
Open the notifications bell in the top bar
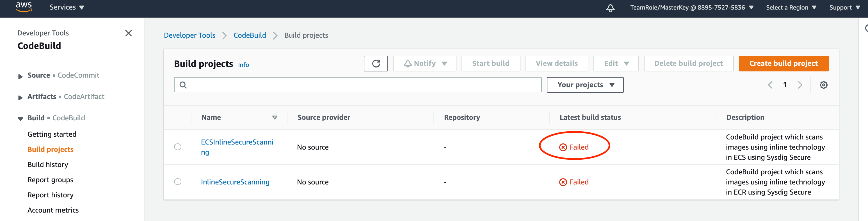click(610, 8)
